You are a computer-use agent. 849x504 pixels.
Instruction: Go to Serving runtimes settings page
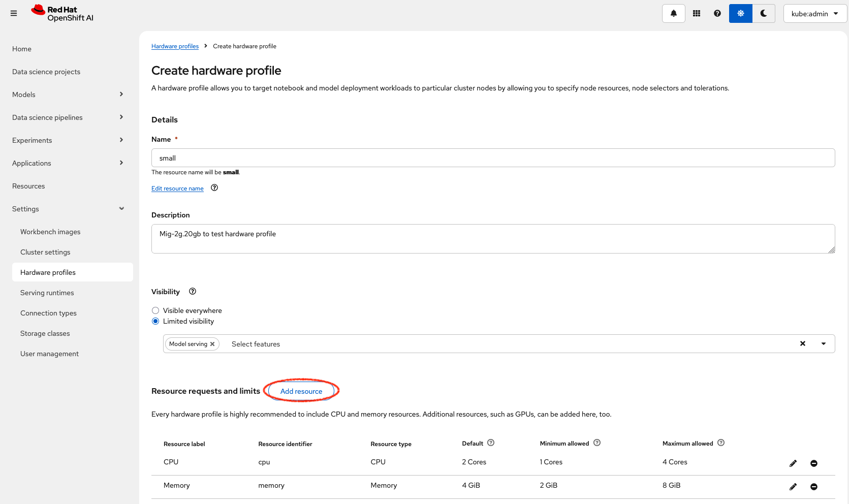(x=47, y=293)
